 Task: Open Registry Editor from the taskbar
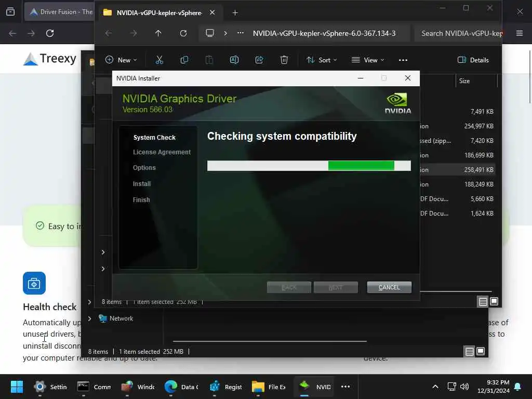coord(225,387)
